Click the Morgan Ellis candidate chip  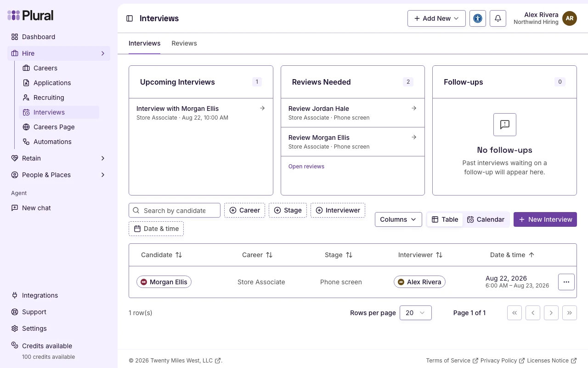[x=164, y=282]
